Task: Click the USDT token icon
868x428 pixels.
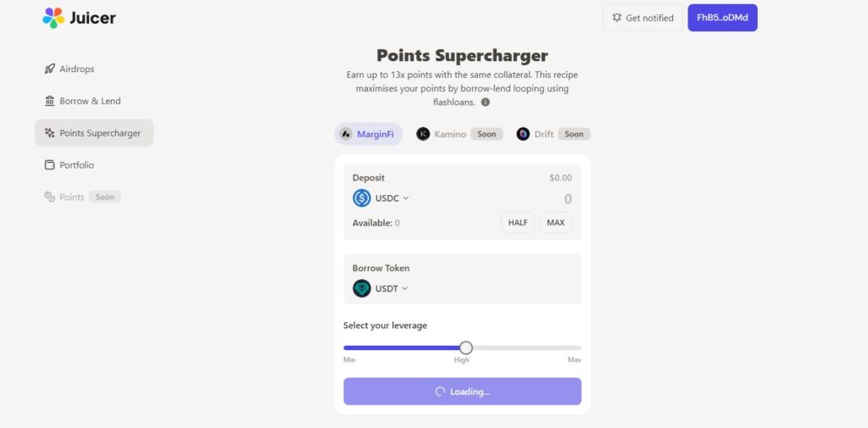Action: click(362, 288)
